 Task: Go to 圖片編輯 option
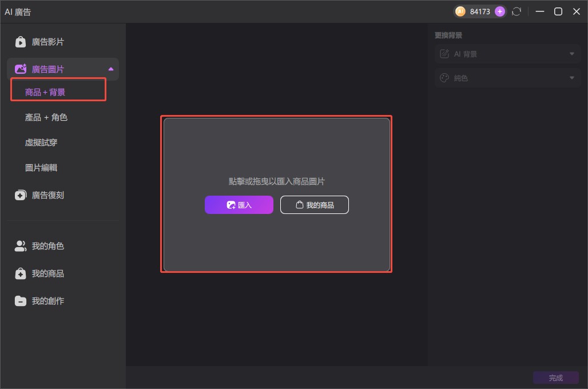[41, 168]
